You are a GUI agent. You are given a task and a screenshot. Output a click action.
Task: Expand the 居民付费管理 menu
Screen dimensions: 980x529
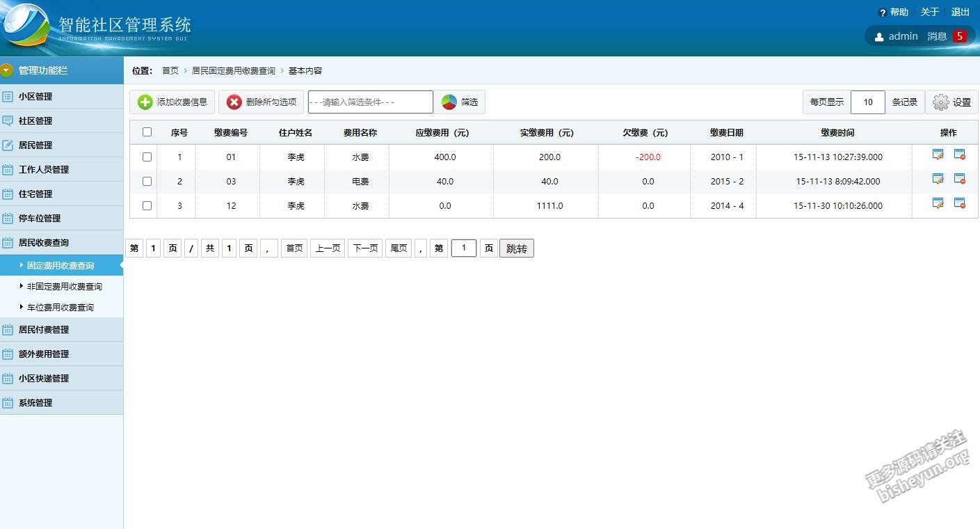[x=61, y=329]
